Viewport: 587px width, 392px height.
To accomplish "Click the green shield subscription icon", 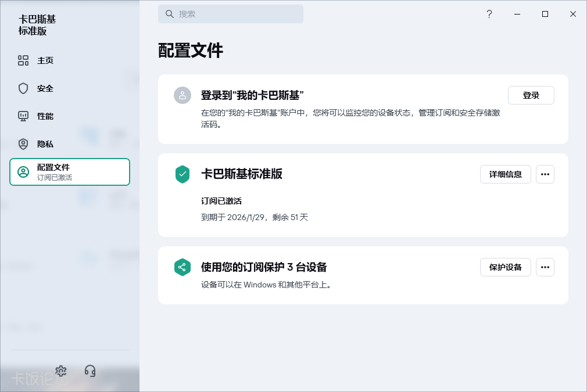I will [182, 174].
